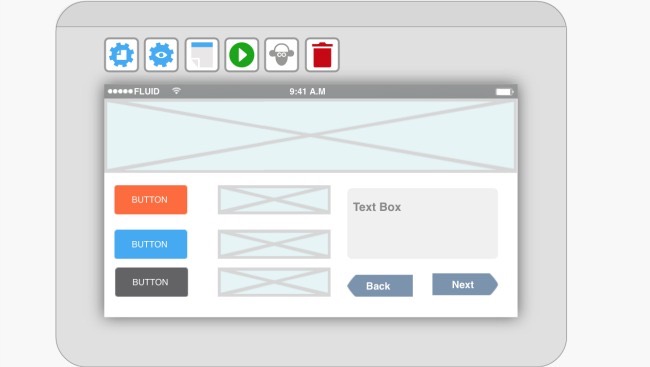Select image placeholder beside the dark gray button
This screenshot has height=367, width=650.
click(274, 282)
